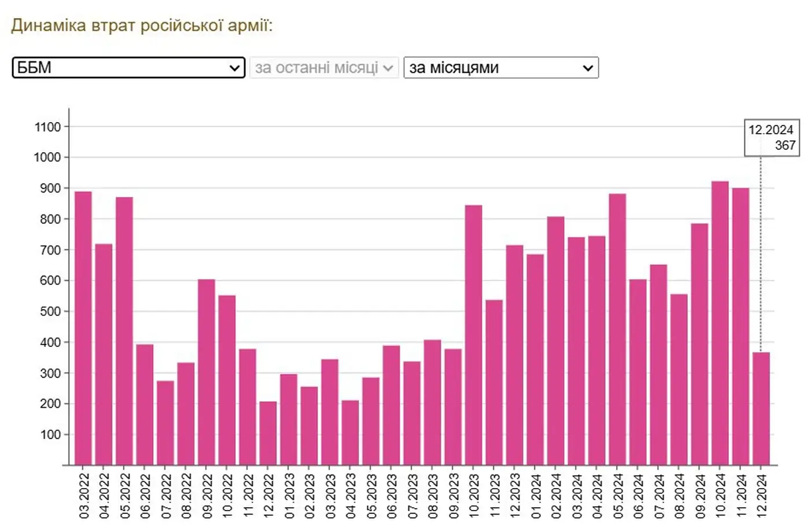Open the 'за місяцями' grouping dropdown
This screenshot has height=532, width=810.
coord(500,68)
